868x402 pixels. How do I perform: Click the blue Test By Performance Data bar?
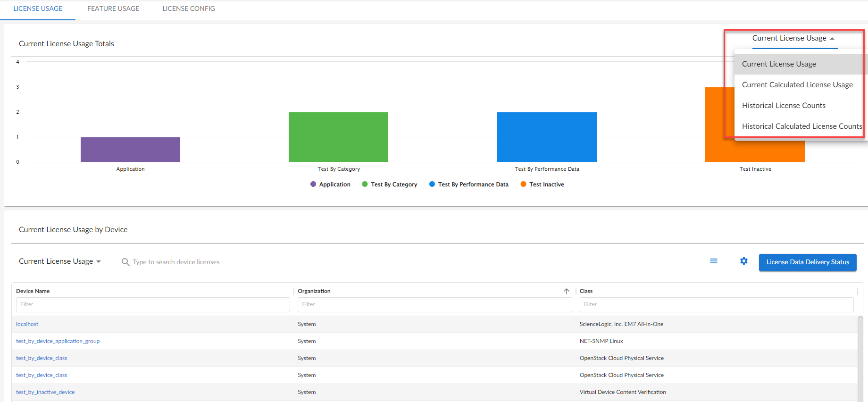547,137
